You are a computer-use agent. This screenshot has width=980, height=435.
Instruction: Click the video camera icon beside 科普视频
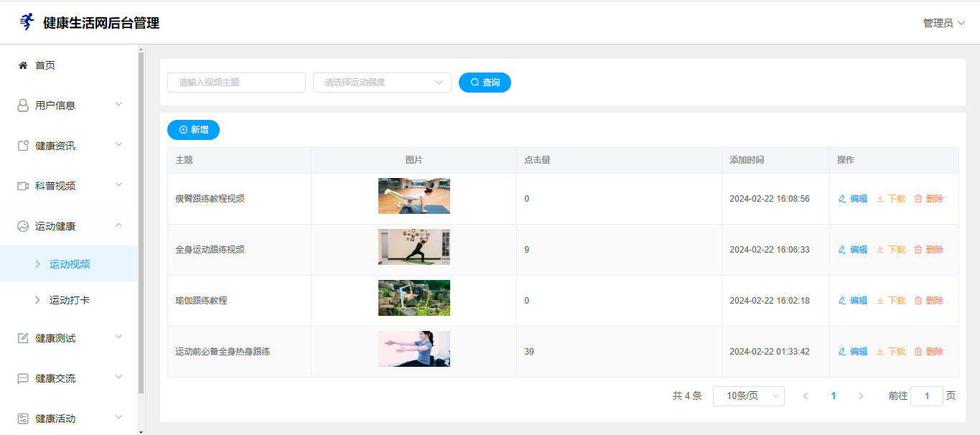pos(23,186)
